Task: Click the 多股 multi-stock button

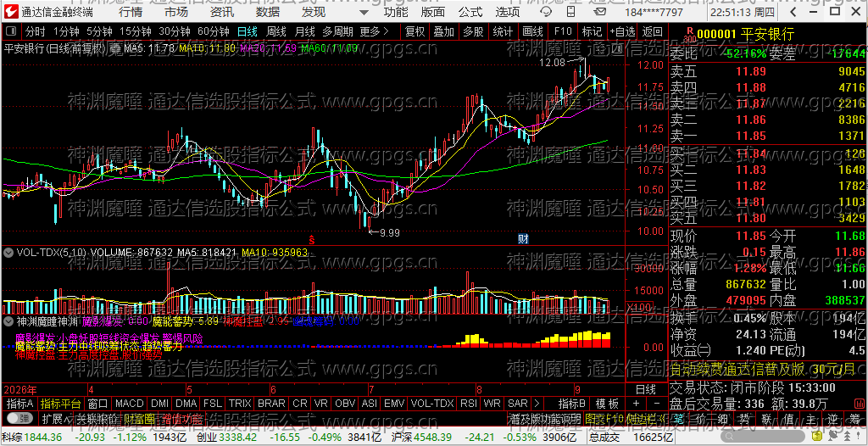Action: click(473, 31)
